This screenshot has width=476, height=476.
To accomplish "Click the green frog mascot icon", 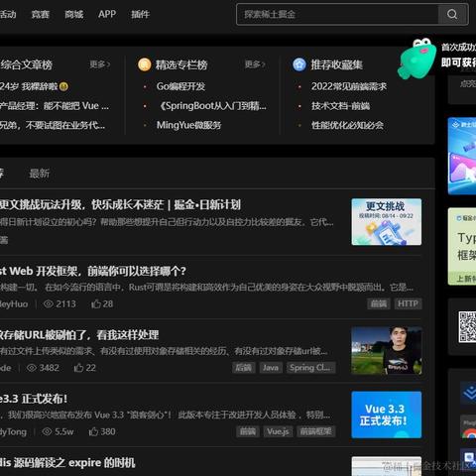I will (x=417, y=59).
